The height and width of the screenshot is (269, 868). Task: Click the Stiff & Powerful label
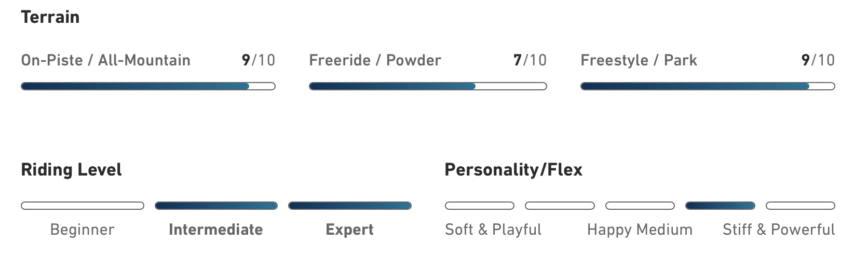[779, 230]
